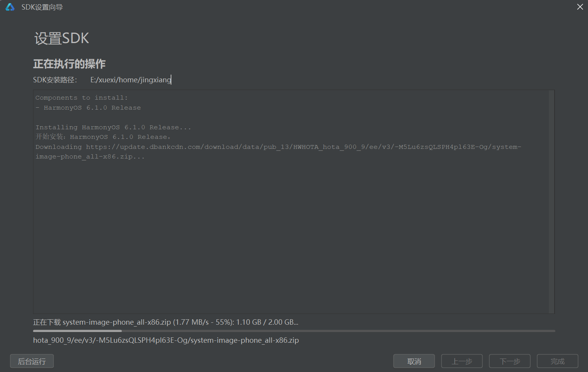Cancel the SDK installation with 取消
The image size is (588, 372).
(x=414, y=361)
